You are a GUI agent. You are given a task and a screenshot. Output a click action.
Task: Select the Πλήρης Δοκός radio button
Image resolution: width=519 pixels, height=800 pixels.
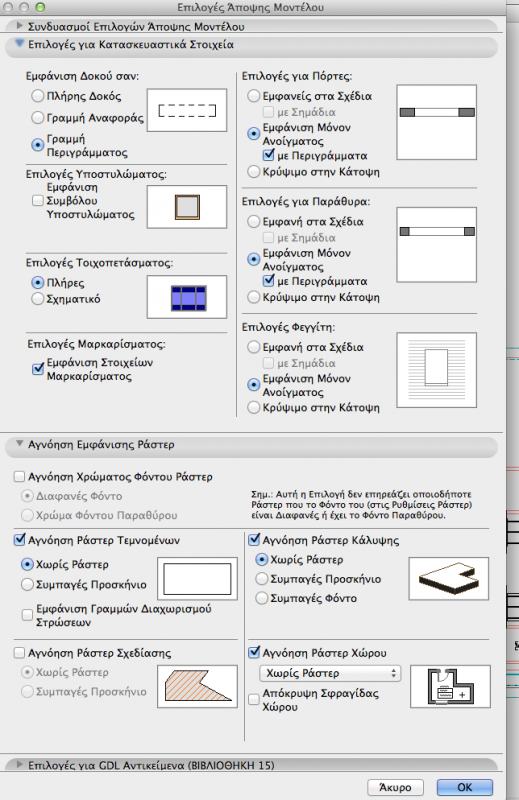[37, 96]
